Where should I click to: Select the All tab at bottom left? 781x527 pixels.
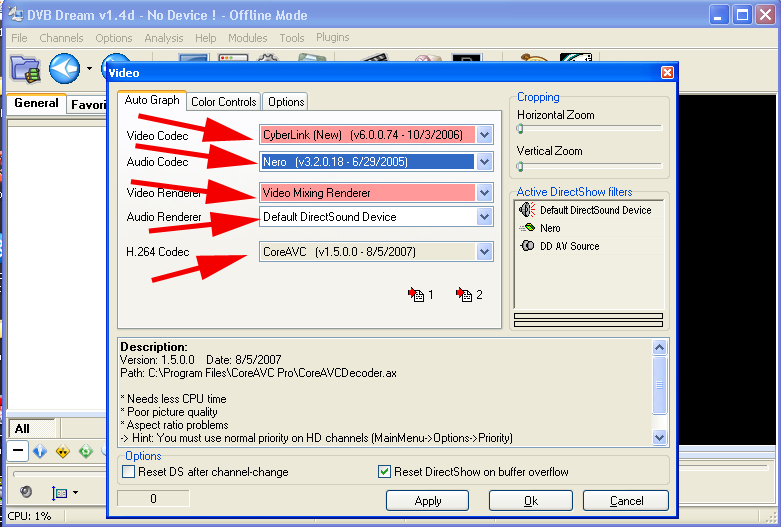pos(31,428)
